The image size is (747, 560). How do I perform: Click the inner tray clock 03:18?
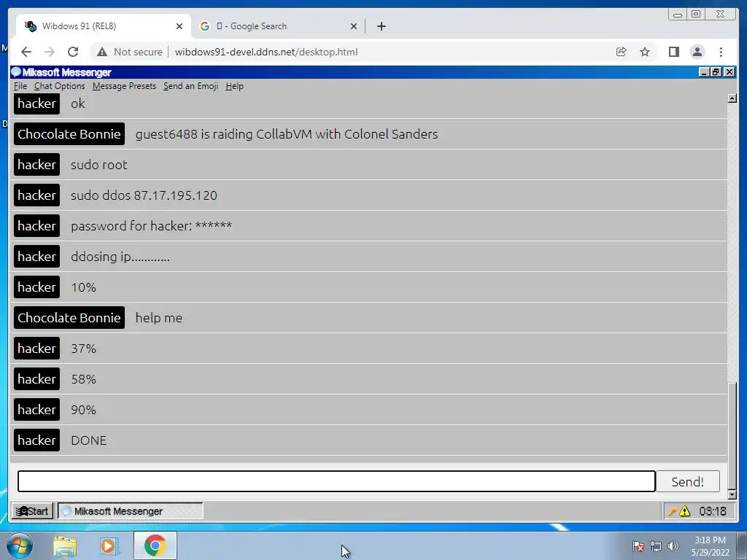point(713,511)
